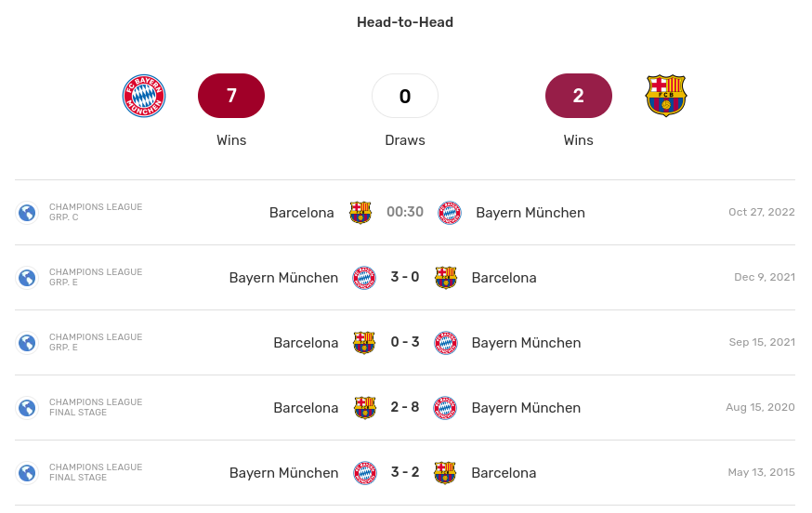
Task: Click Bayern crest in the 2 - 8 match row
Action: [x=445, y=408]
